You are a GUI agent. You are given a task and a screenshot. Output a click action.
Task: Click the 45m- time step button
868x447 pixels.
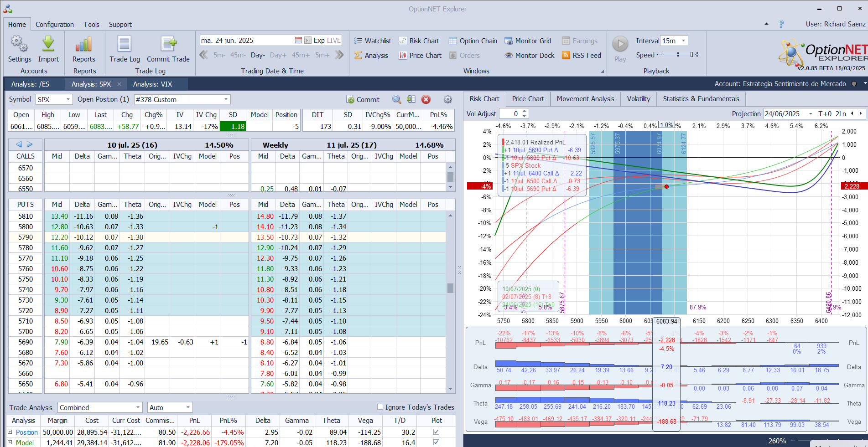coord(238,55)
